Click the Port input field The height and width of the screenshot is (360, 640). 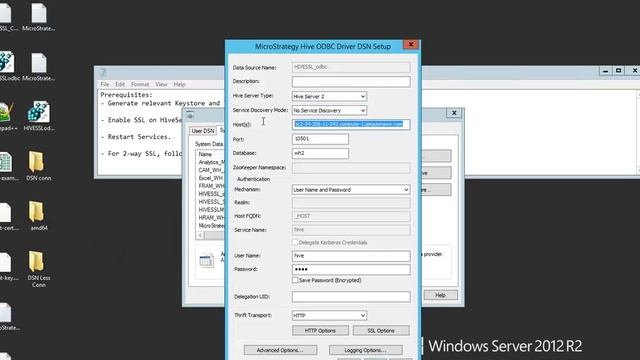pos(320,139)
